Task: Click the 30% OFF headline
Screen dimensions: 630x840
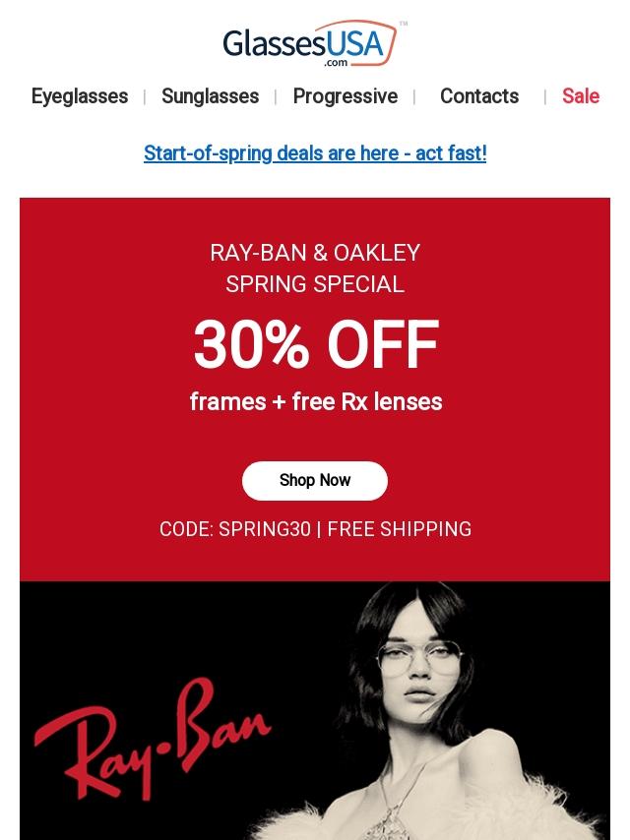Action: point(315,345)
